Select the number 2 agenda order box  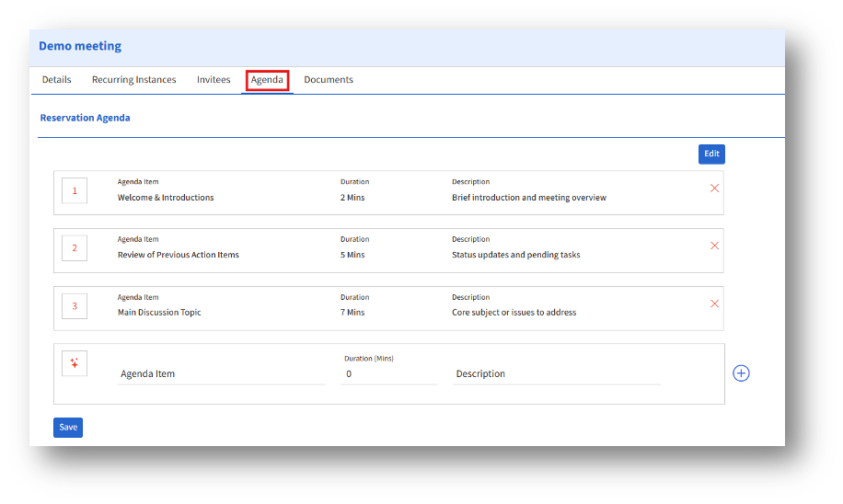click(75, 248)
